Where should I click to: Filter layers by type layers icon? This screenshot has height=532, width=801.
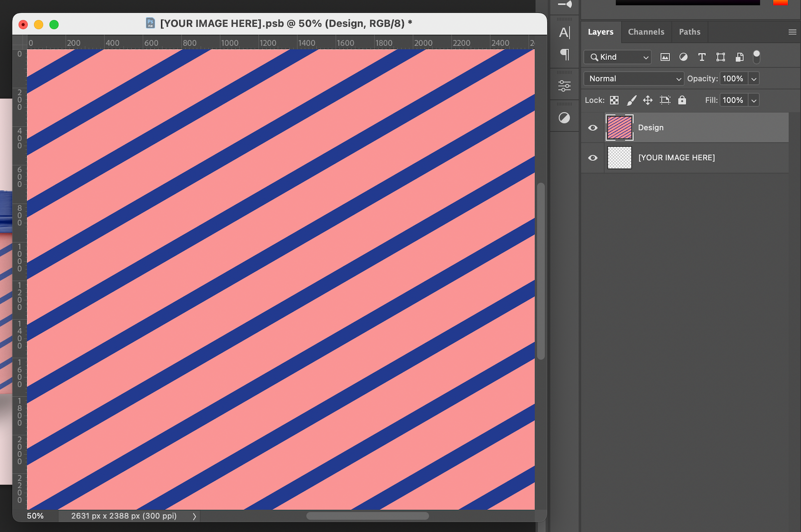click(x=702, y=57)
